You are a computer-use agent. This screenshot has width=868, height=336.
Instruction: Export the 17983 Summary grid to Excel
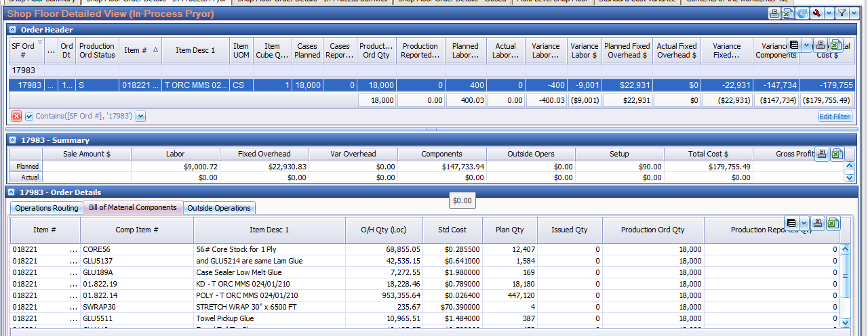(835, 154)
